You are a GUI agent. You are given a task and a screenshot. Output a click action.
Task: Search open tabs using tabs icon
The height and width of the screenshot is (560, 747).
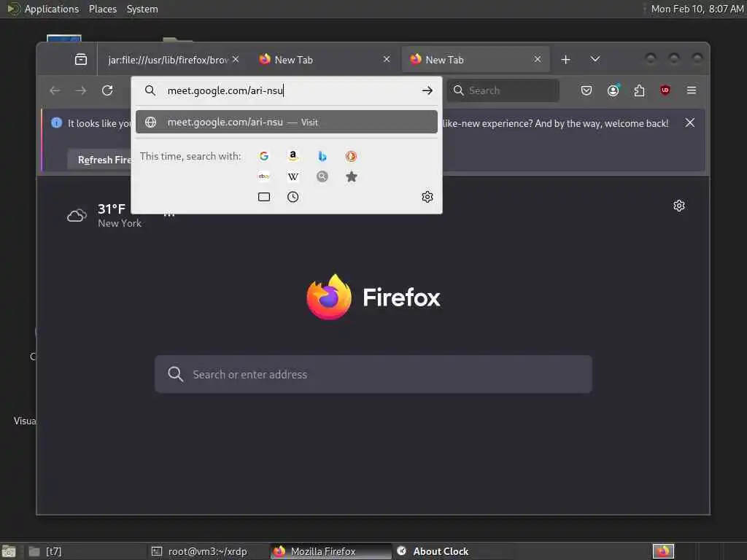click(x=264, y=197)
